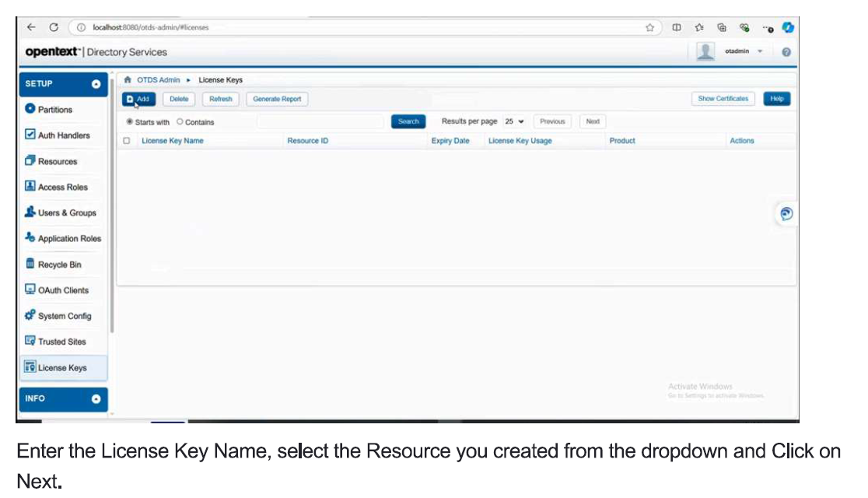Open Auth Handlers via its checkmark icon
The width and height of the screenshot is (868, 498).
click(30, 135)
